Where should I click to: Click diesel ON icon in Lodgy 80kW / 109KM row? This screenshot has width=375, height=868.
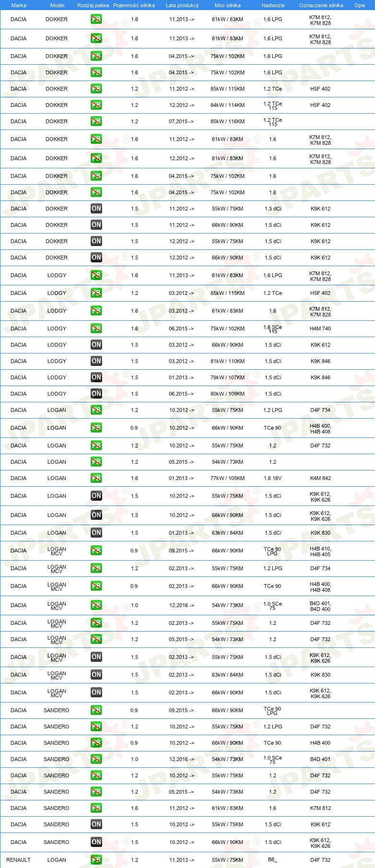(96, 394)
